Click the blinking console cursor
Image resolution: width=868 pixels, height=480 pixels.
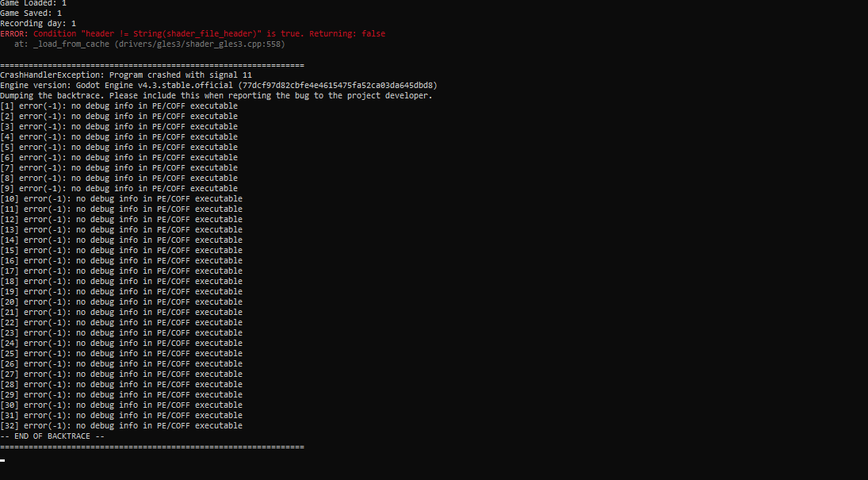tap(2, 460)
